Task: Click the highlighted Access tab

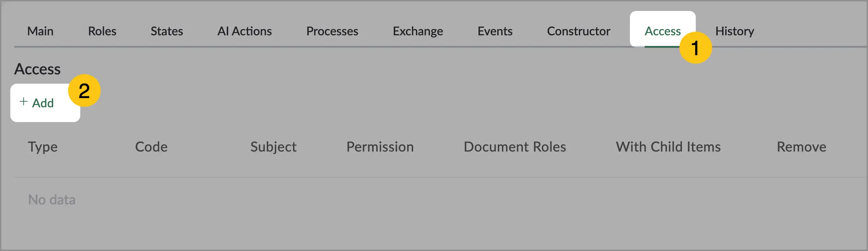Action: coord(662,31)
